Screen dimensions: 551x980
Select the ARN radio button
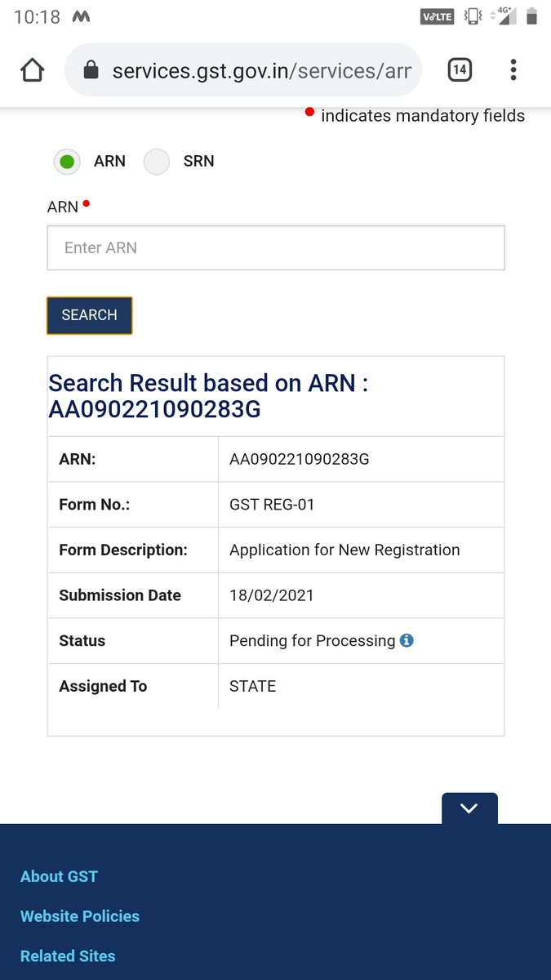point(67,162)
